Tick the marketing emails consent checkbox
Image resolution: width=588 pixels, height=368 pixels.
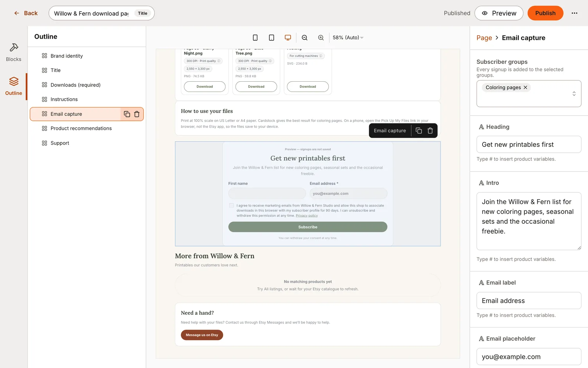tap(232, 206)
